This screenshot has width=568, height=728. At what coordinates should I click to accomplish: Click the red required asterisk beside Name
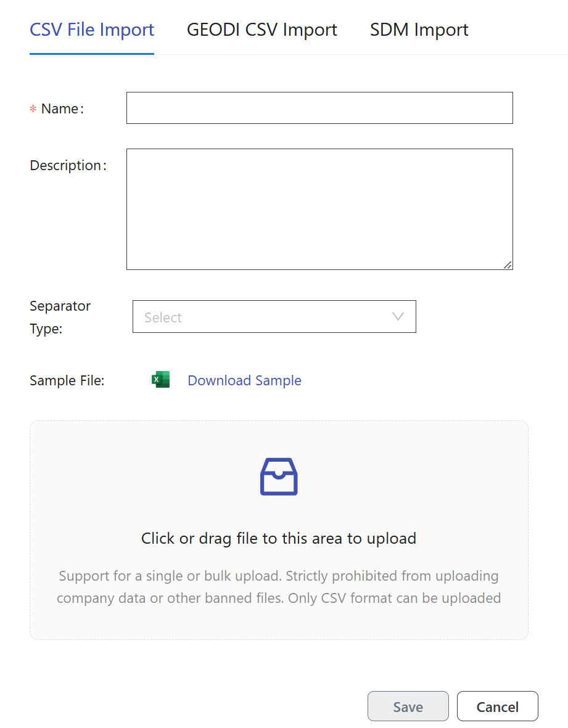coord(33,109)
